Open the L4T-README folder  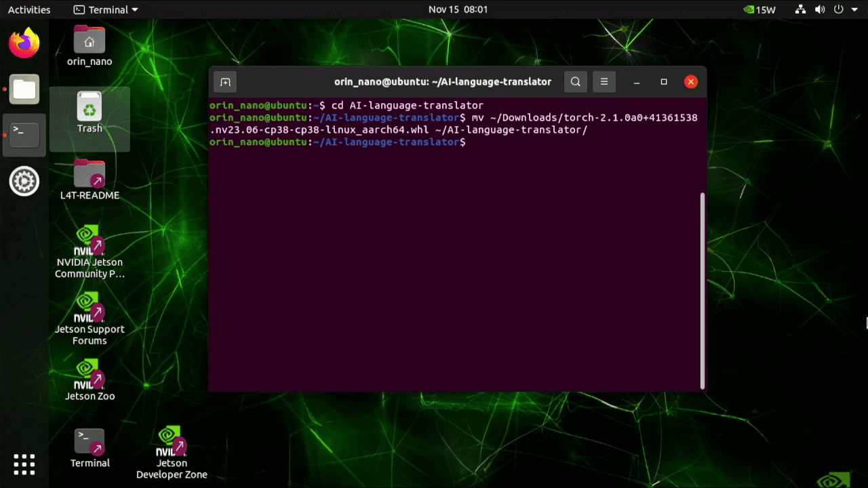coord(89,174)
